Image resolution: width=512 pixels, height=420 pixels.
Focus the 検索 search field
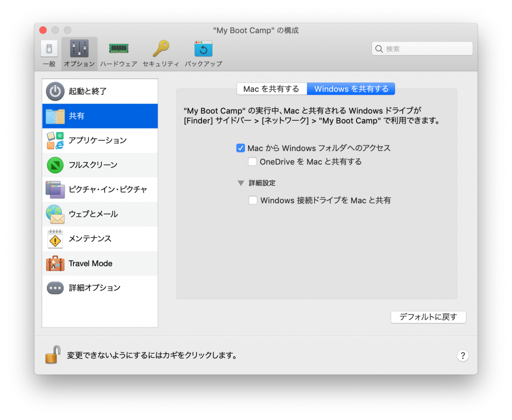[422, 49]
